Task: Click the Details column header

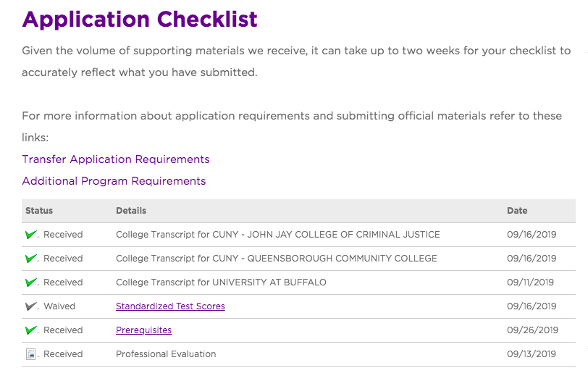Action: coord(131,211)
